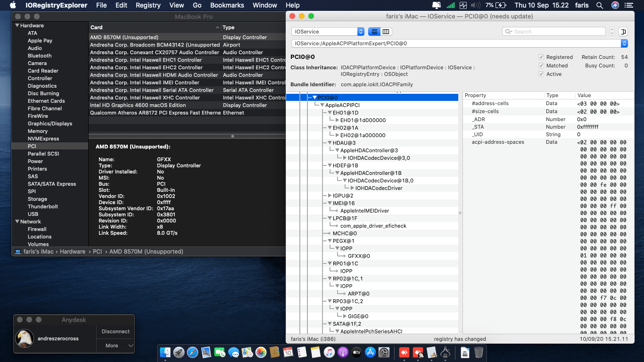Expand the IGPU@2 node

coord(330,196)
